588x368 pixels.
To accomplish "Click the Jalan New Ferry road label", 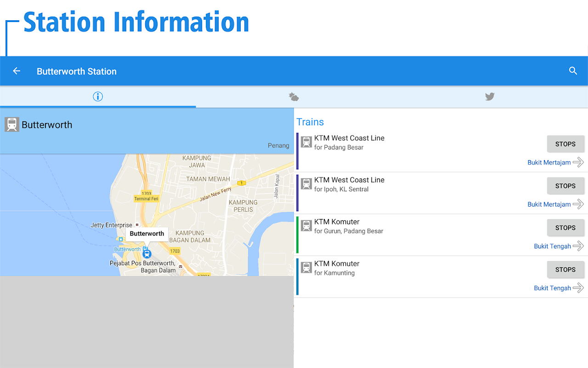I will [x=215, y=195].
